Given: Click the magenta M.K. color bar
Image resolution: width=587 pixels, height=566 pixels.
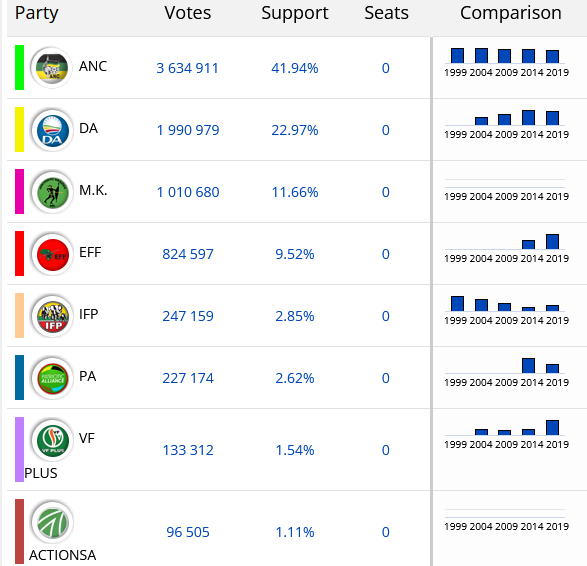Looking at the screenshot, I should [x=19, y=192].
